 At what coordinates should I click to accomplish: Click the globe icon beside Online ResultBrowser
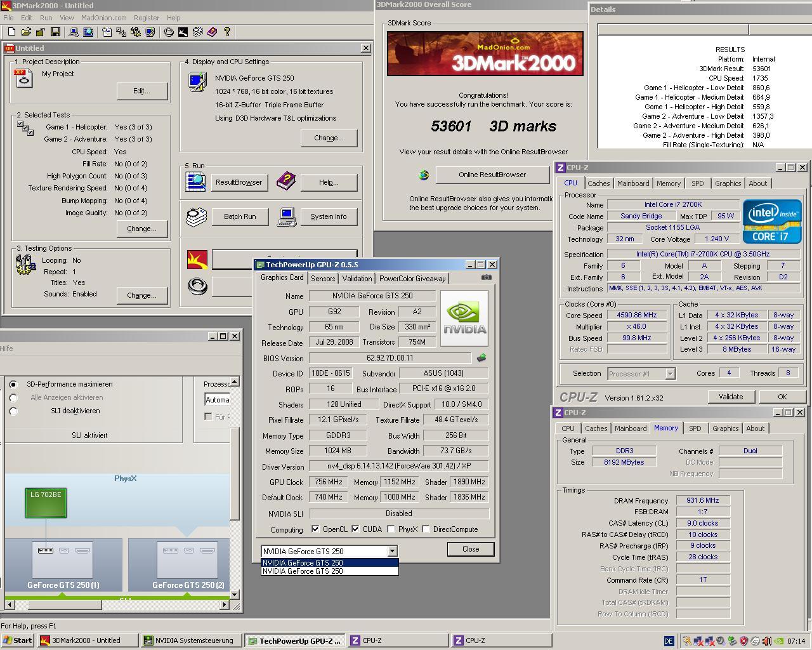pos(424,175)
